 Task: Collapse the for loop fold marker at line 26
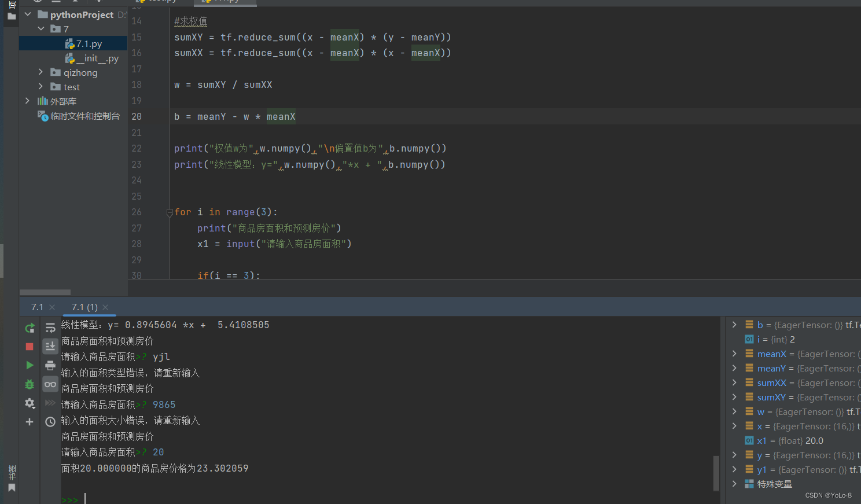tap(170, 212)
